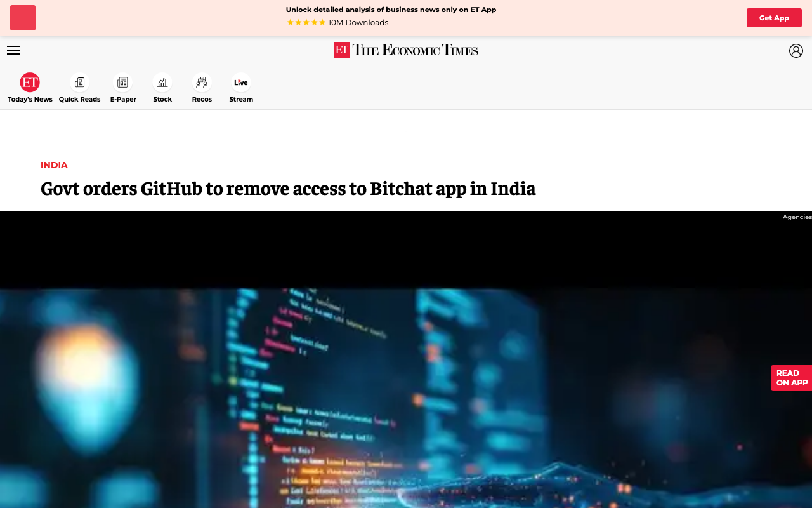The image size is (812, 508).
Task: Open Live Stream icon
Action: tap(241, 83)
